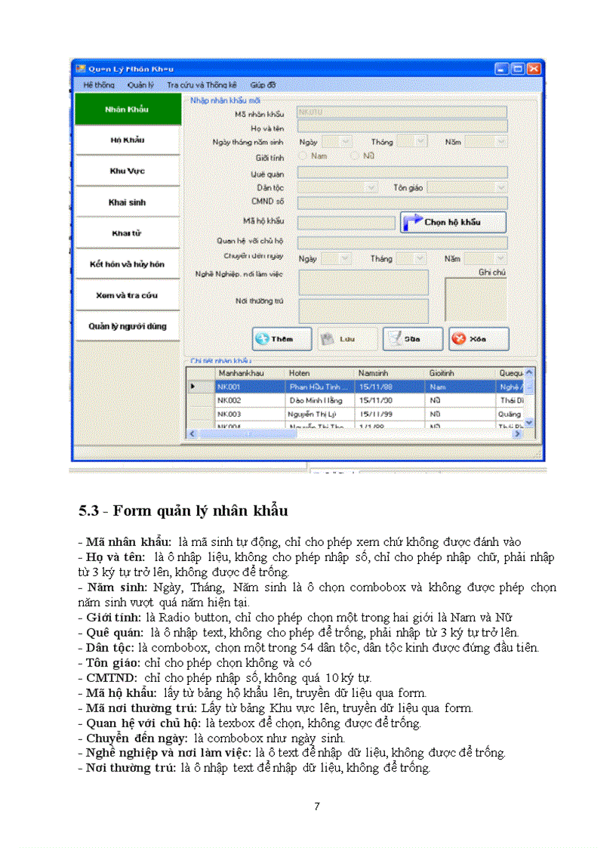Click the Xóa red delete icon
Image resolution: width=616 pixels, height=848 pixels.
457,338
